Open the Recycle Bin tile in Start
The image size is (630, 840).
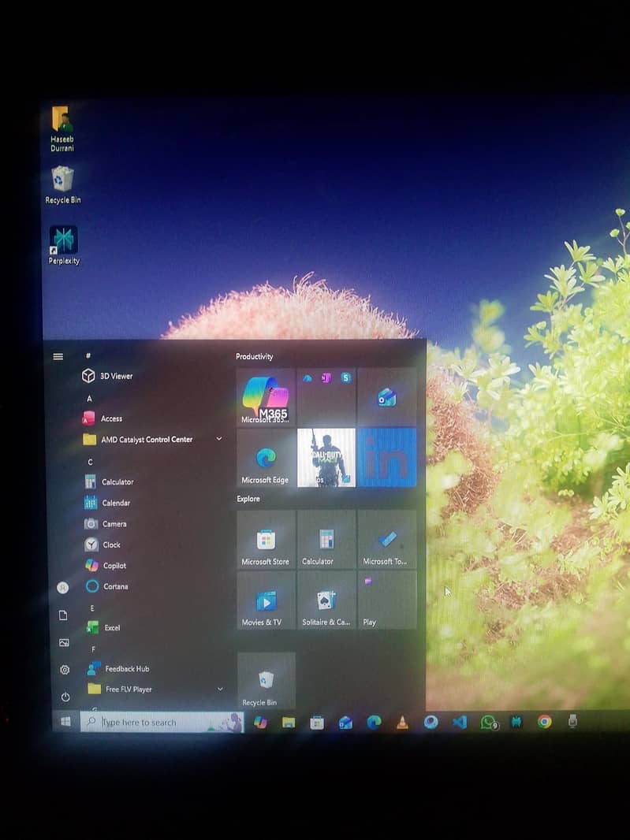[x=267, y=681]
